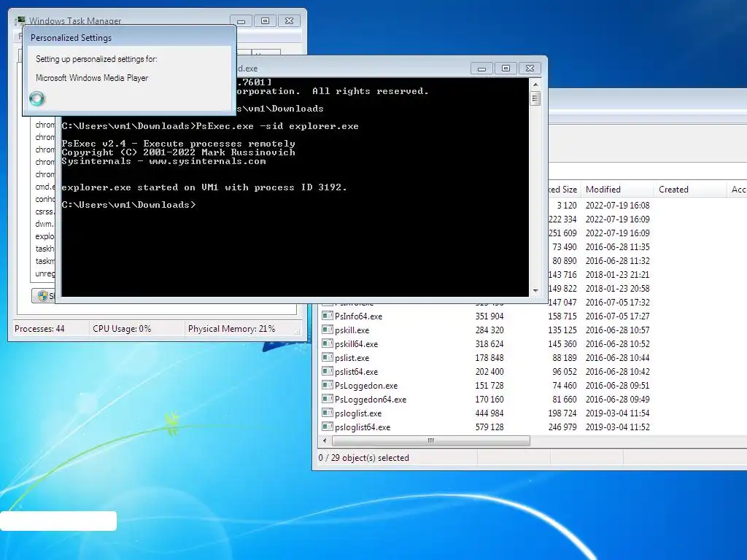
Task: Click the packed size '74 460' of PsLoggedon.exe
Action: point(565,385)
